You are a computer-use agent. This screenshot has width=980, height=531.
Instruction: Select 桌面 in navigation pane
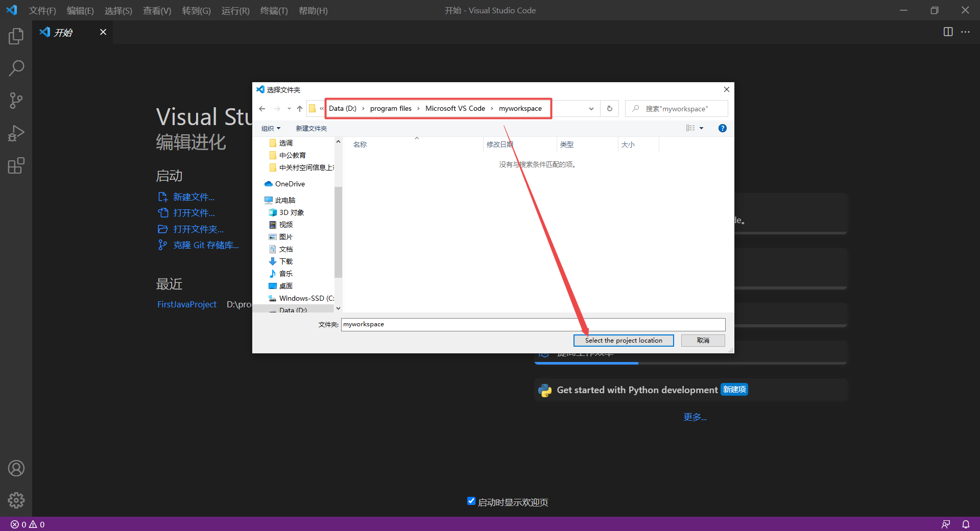[x=285, y=286]
